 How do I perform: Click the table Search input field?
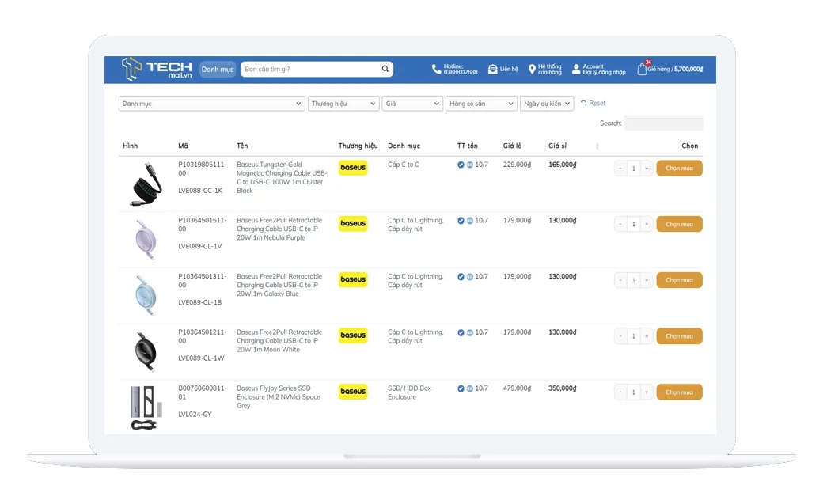click(663, 123)
